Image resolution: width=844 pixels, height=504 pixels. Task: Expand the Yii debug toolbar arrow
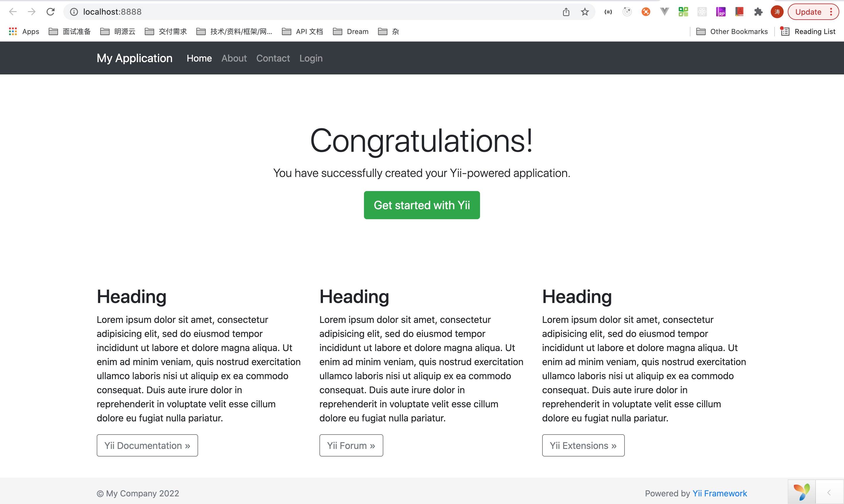point(829,492)
